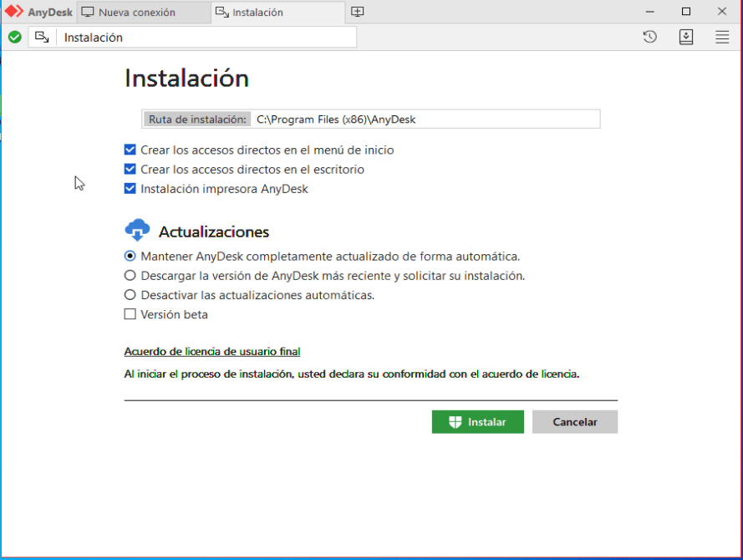Screen dimensions: 743x560
Task: Disable Instalación impresora AnyDesk
Action: (130, 188)
